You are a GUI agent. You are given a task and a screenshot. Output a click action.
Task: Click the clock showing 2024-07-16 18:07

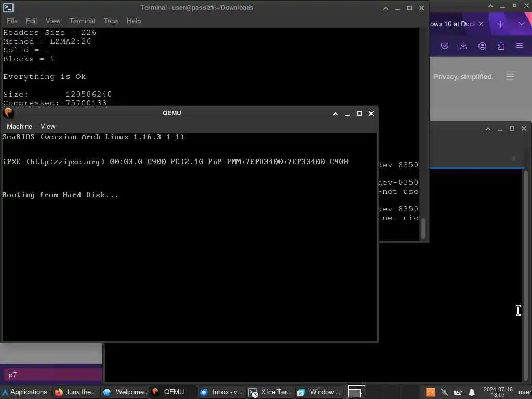point(498,392)
